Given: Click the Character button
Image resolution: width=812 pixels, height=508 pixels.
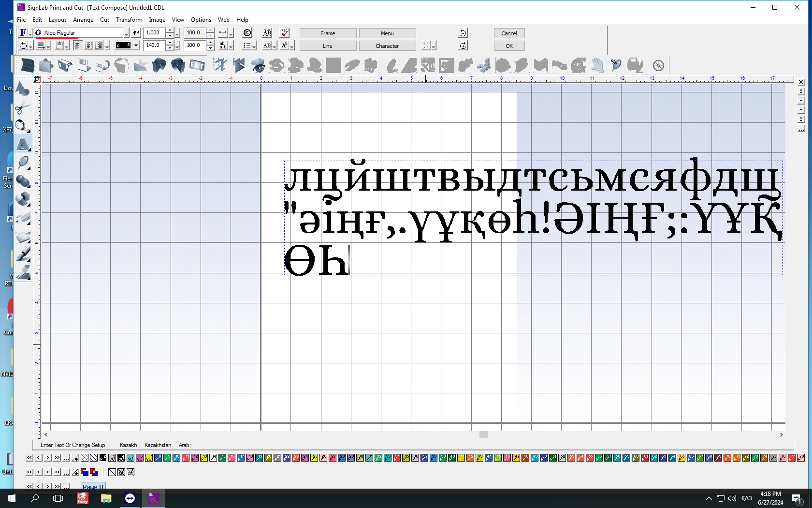Looking at the screenshot, I should point(387,46).
